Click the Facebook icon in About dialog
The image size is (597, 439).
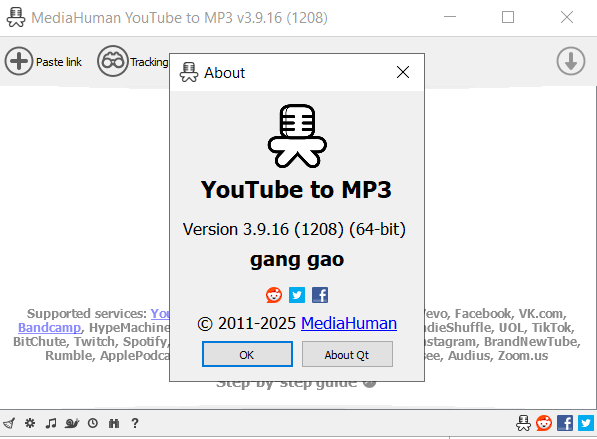(x=320, y=295)
